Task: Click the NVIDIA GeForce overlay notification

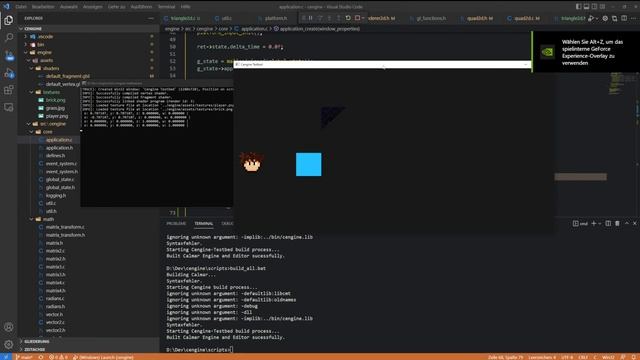Action: pos(586,52)
